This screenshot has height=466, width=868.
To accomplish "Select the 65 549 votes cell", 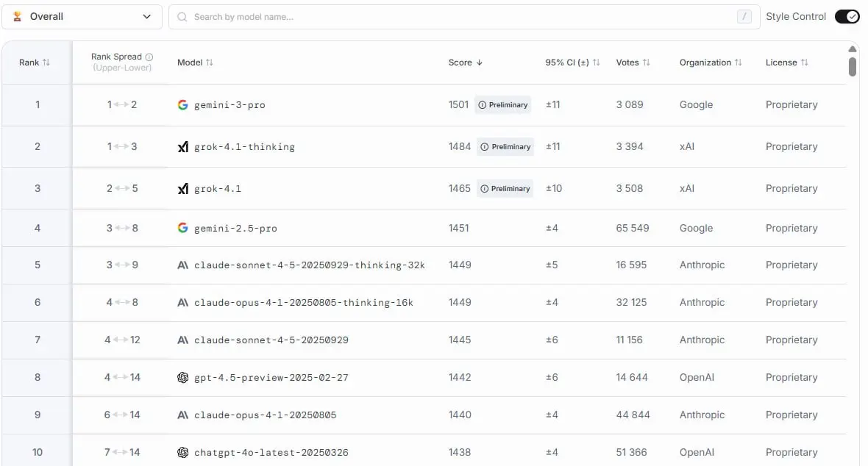I will coord(632,228).
